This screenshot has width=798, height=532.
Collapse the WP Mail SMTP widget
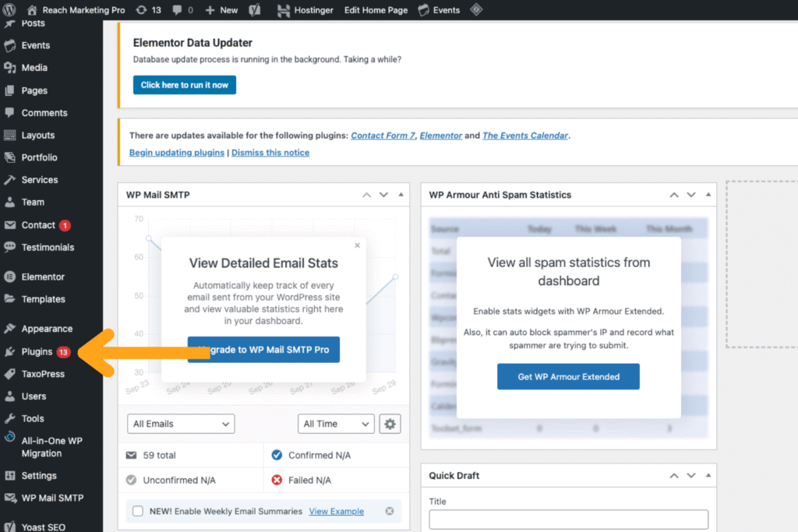[401, 195]
